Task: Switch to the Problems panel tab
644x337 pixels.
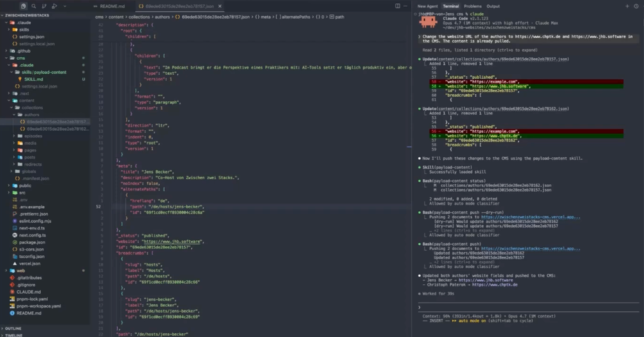Action: coord(472,6)
